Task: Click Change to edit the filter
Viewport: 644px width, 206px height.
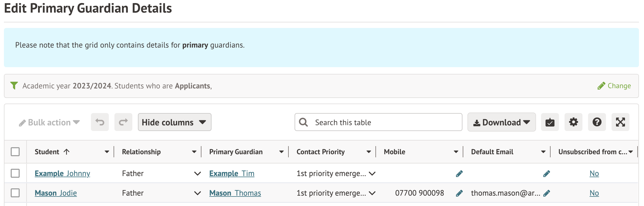Action: pyautogui.click(x=614, y=86)
